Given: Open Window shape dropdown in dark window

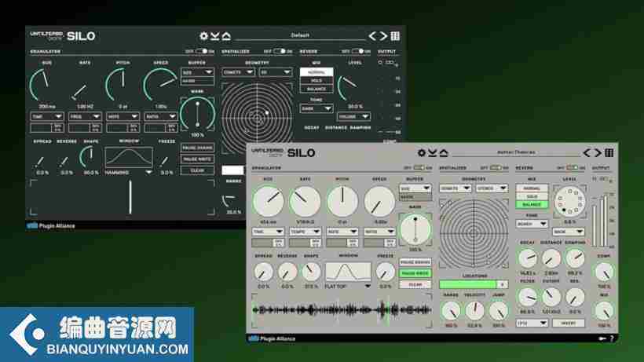Looking at the screenshot, I should coord(129,173).
